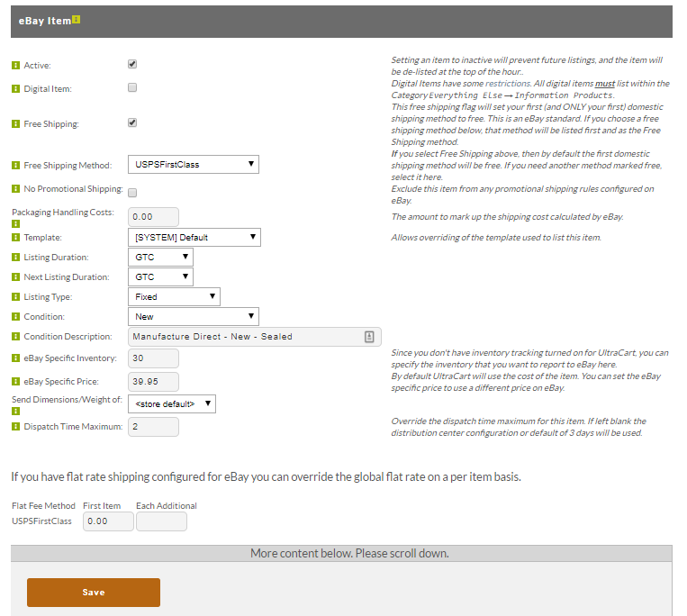Viewport: 687px width, 616px height.
Task: Click the info icon beside Free Shipping Method
Action: [x=16, y=165]
